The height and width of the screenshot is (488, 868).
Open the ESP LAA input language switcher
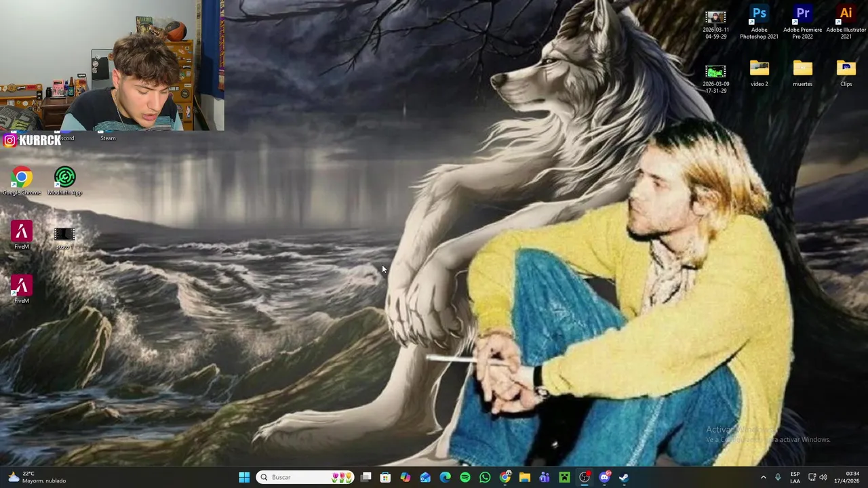point(795,477)
